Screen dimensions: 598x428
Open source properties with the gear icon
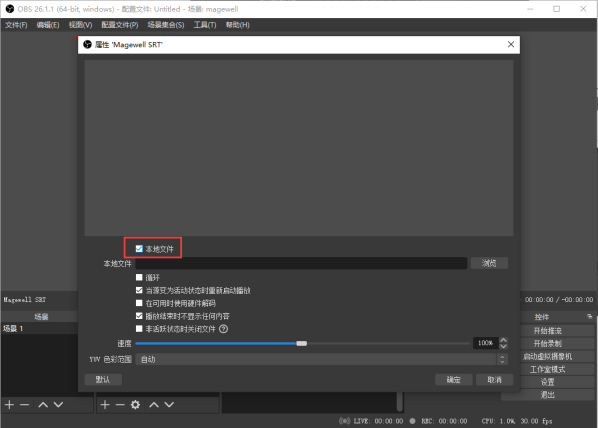135,405
